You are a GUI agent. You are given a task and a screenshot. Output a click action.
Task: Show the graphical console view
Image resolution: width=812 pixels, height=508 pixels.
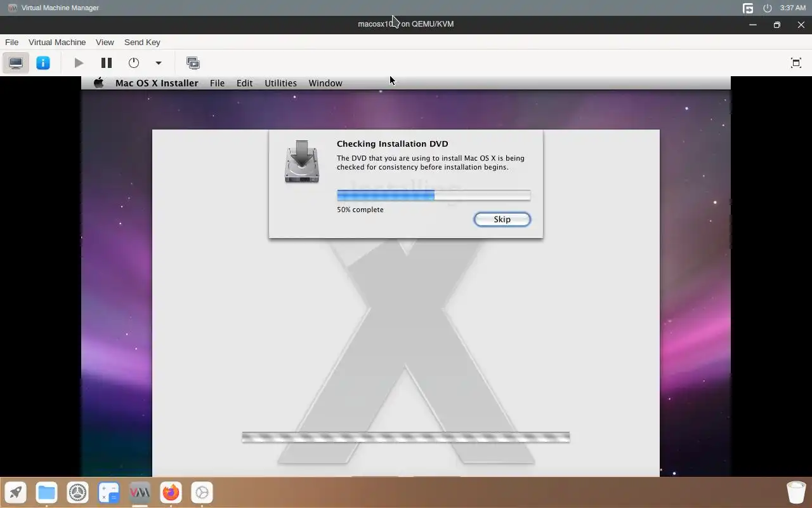16,63
